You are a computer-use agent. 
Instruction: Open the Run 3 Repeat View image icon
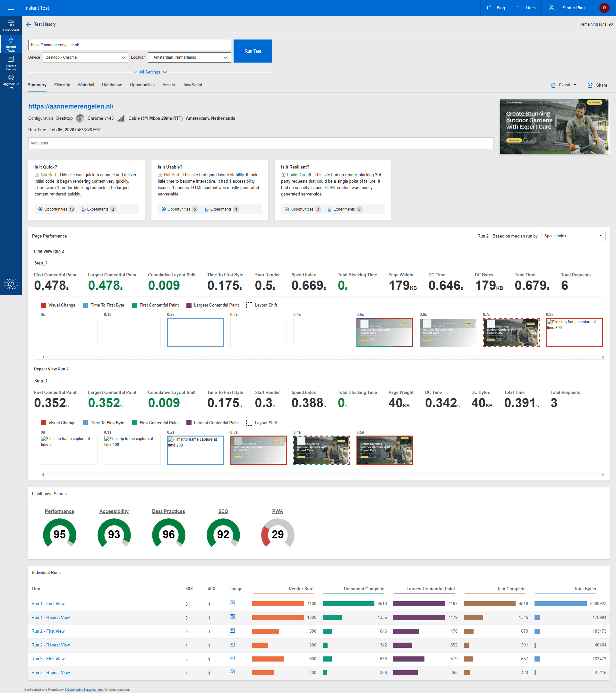click(x=232, y=672)
